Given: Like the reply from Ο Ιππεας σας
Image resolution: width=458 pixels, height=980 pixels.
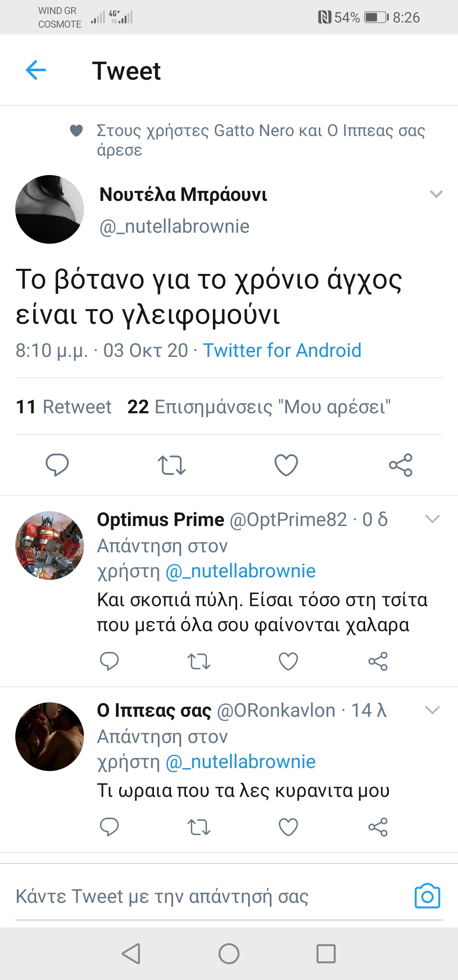Looking at the screenshot, I should [x=288, y=827].
